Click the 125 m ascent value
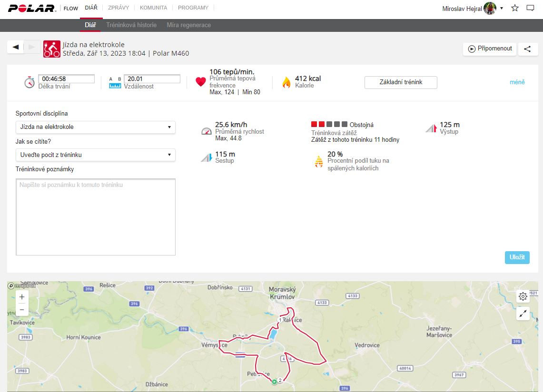 (450, 125)
